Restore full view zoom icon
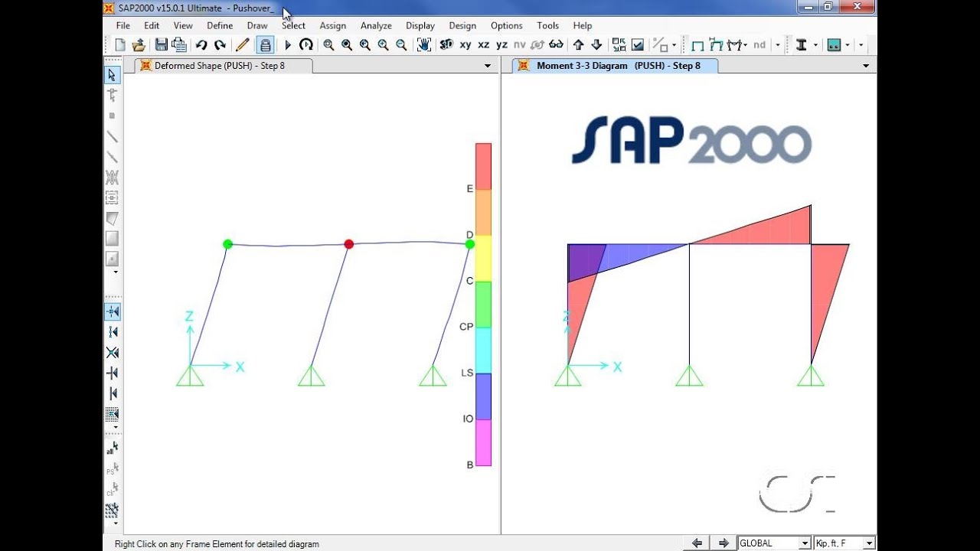This screenshot has width=980, height=551. pyautogui.click(x=347, y=45)
